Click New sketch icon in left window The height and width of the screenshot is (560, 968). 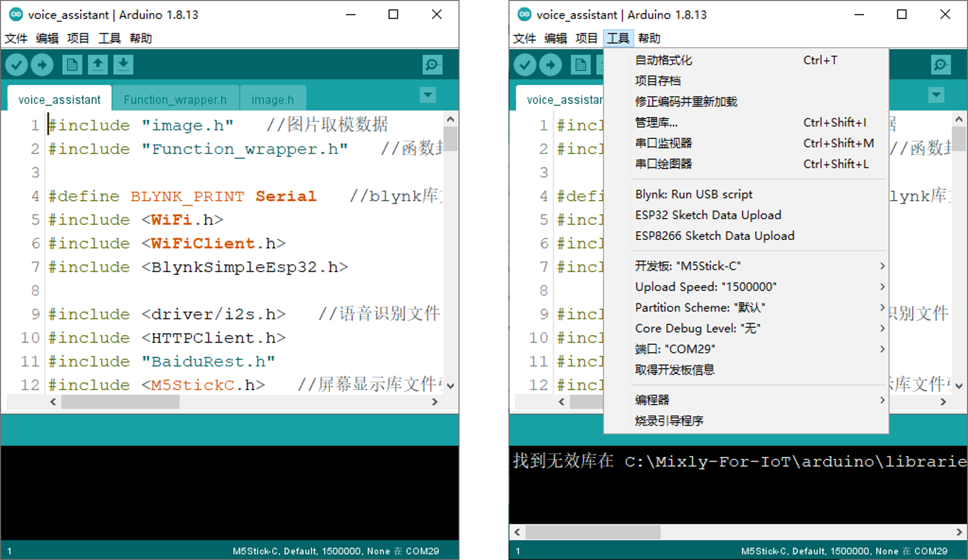tap(72, 65)
